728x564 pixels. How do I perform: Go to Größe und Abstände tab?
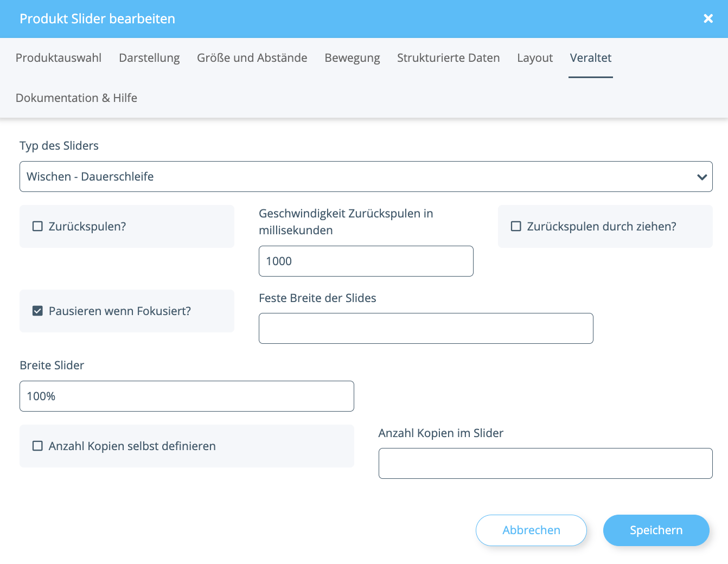coord(252,58)
